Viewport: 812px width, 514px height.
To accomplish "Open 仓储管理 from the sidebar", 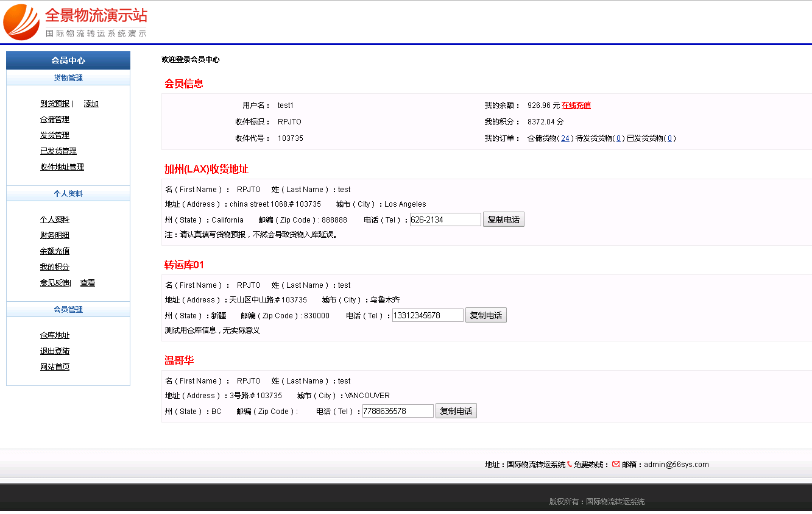I will [54, 119].
